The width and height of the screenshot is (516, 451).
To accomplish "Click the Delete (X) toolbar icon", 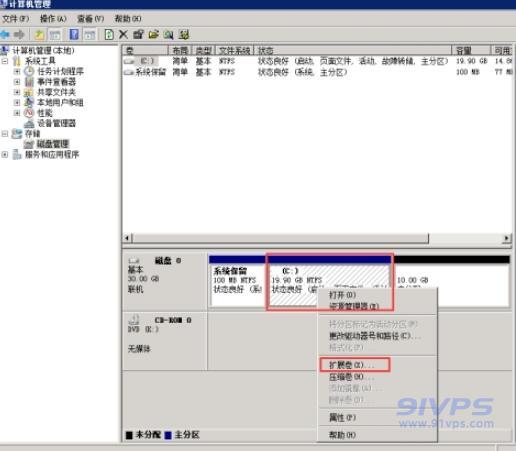I will tap(123, 34).
